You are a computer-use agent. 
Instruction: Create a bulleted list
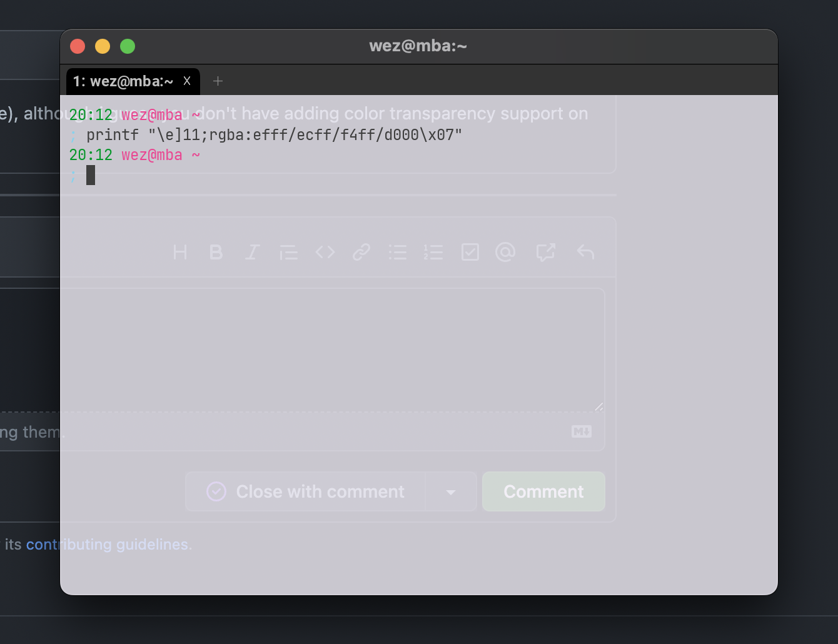click(x=398, y=252)
